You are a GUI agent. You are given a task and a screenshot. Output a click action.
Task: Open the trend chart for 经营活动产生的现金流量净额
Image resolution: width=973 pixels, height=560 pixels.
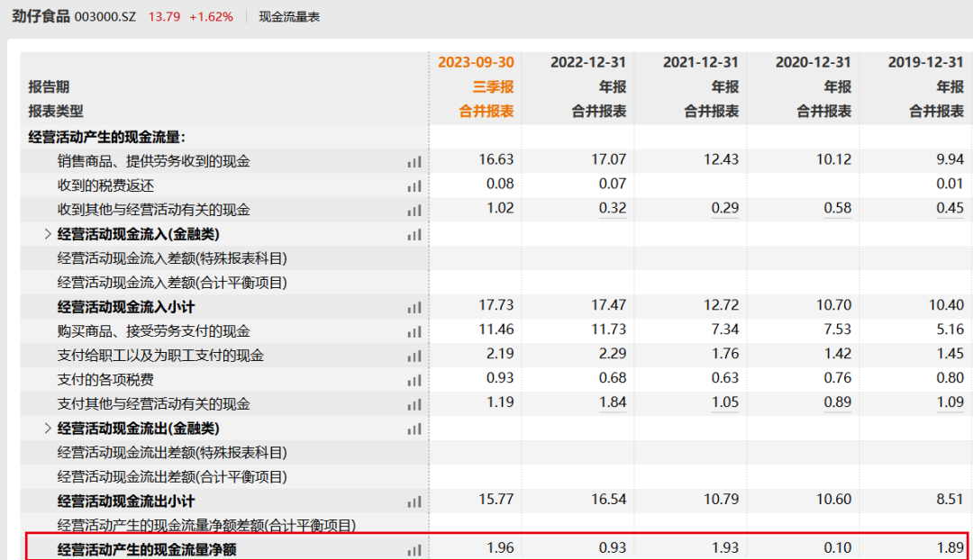click(x=414, y=548)
